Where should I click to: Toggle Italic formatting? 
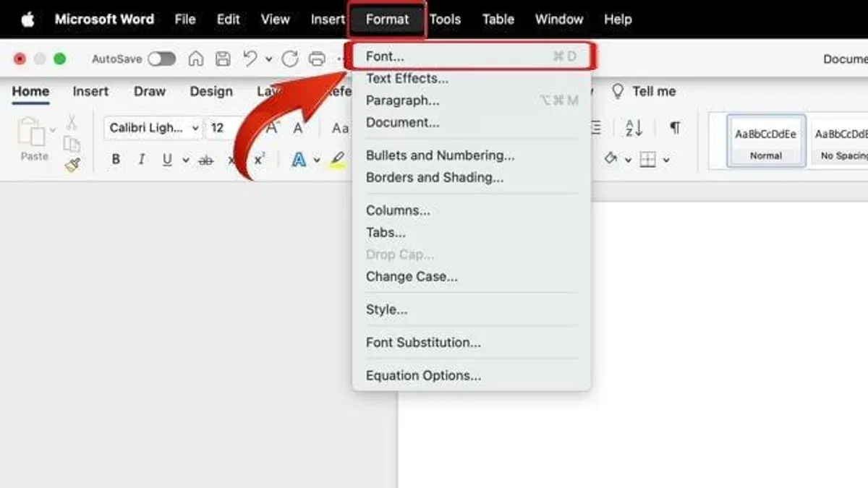pyautogui.click(x=142, y=160)
